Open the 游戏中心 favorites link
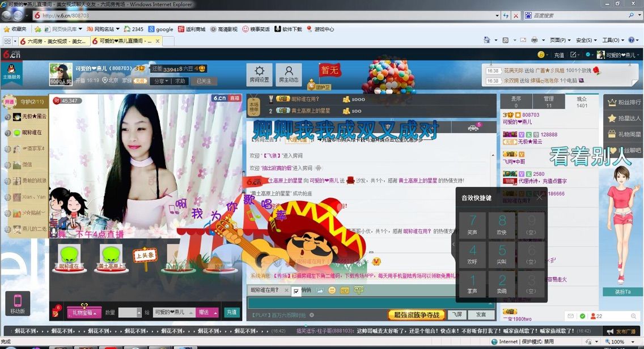The height and width of the screenshot is (349, 644). point(320,29)
